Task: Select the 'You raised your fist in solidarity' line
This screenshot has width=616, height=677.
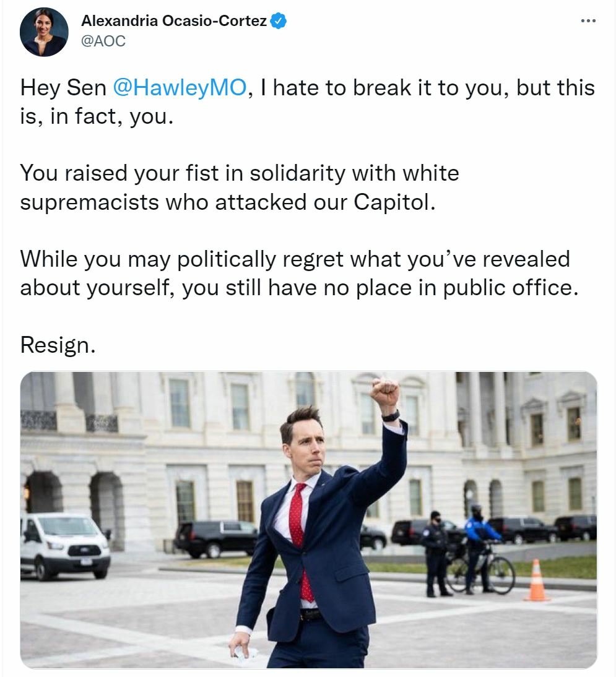Action: (240, 173)
